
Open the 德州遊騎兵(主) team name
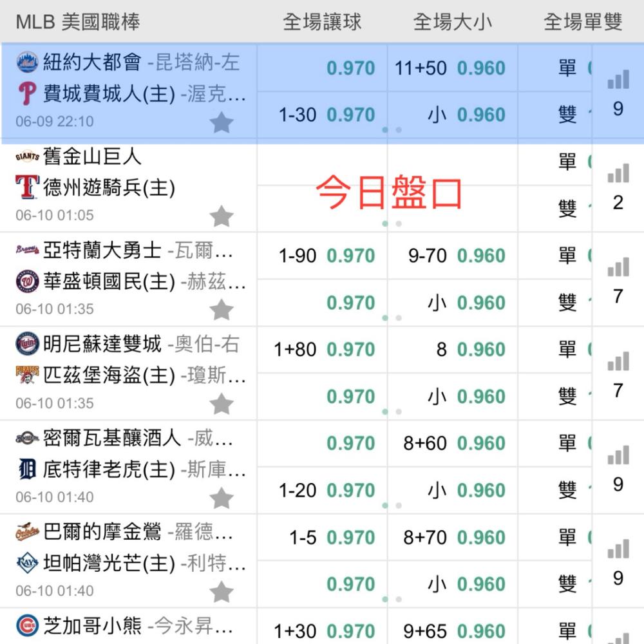[109, 187]
